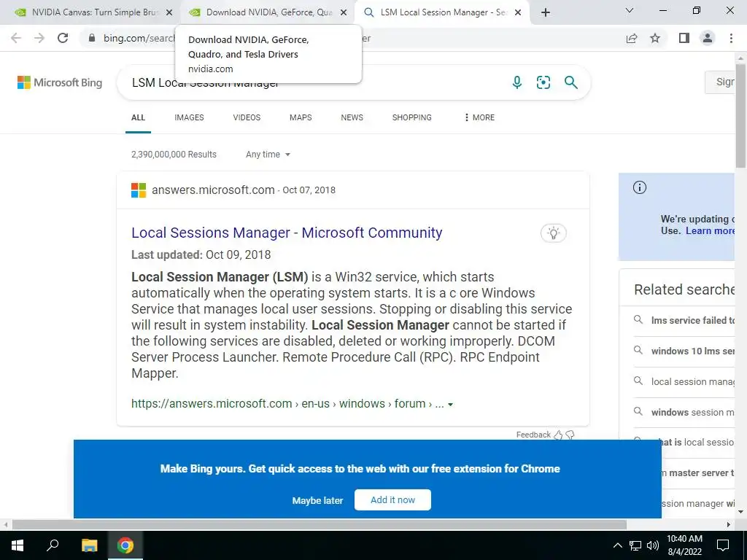Close the LSM Local Session Manager tab
Viewport: 747px width, 560px height.
519,13
